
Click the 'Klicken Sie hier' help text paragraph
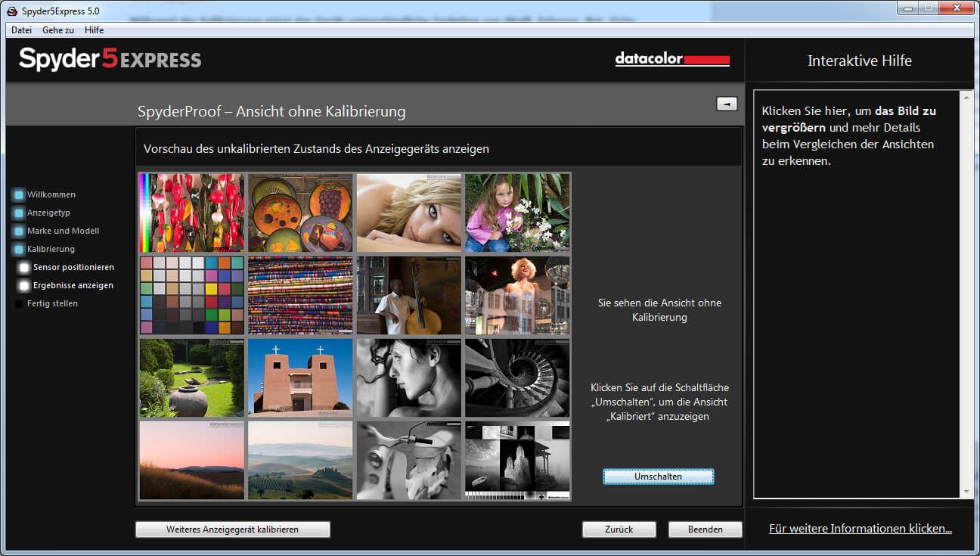tap(849, 135)
